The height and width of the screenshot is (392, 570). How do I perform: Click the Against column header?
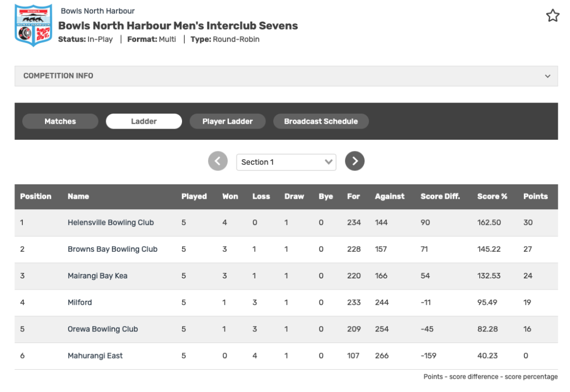click(390, 197)
